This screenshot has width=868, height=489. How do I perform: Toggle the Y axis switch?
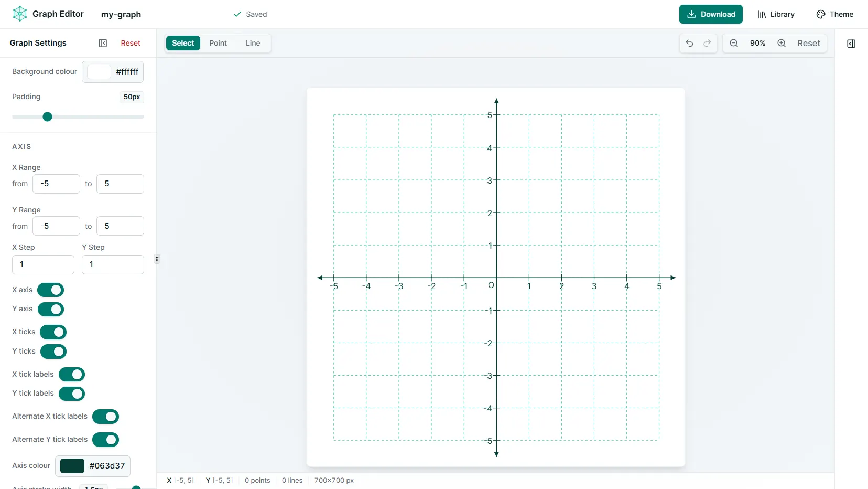pos(51,309)
